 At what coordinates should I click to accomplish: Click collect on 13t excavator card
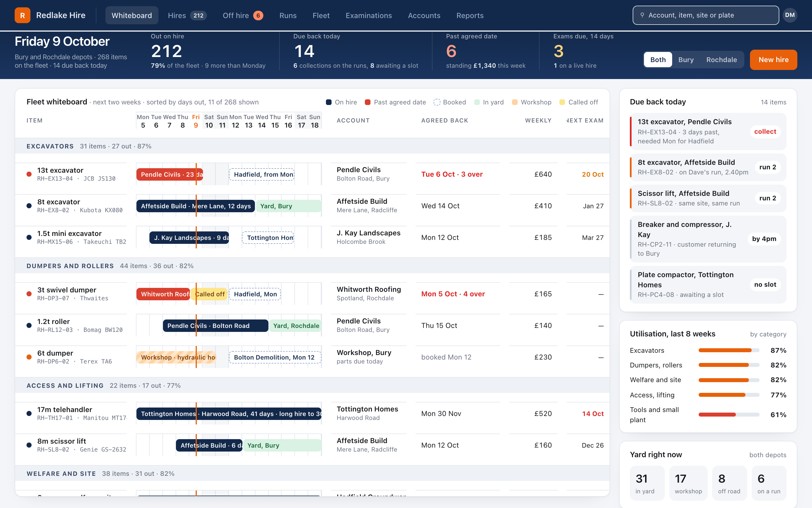765,131
